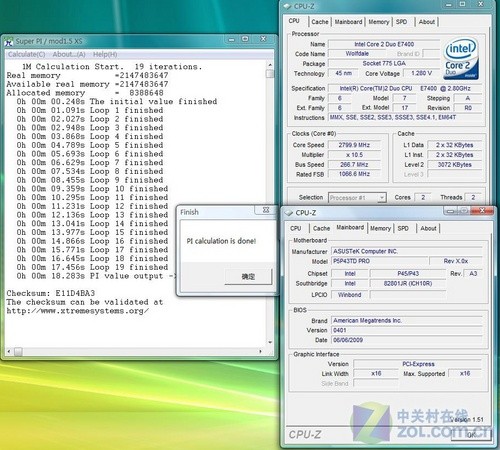Open About tab in lower CPU-Z window
Screen dimensions: 500x450
click(428, 228)
